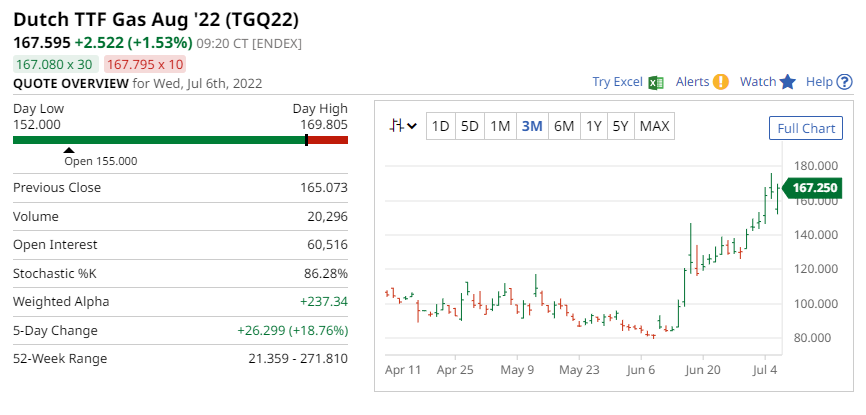Select the 5D chart period
The image size is (866, 415).
[x=469, y=127]
